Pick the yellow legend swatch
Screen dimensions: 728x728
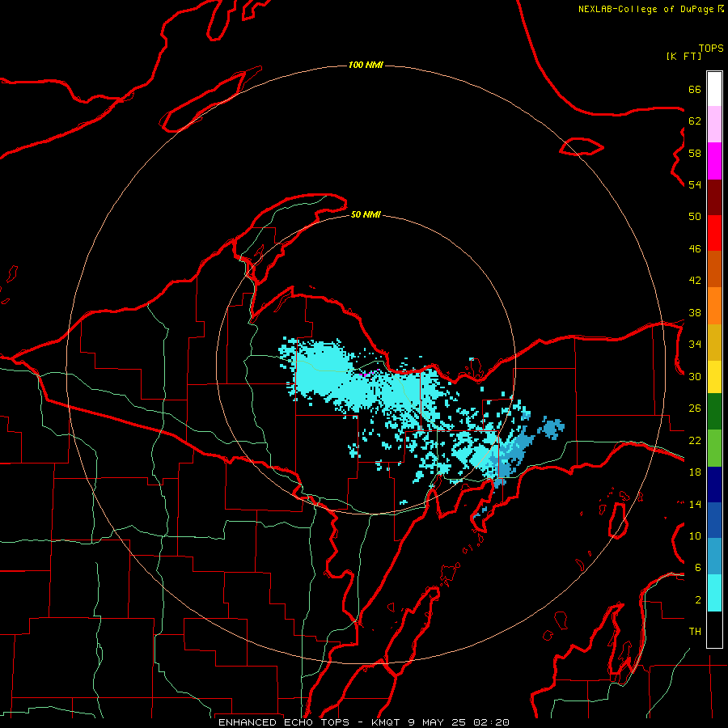(714, 377)
